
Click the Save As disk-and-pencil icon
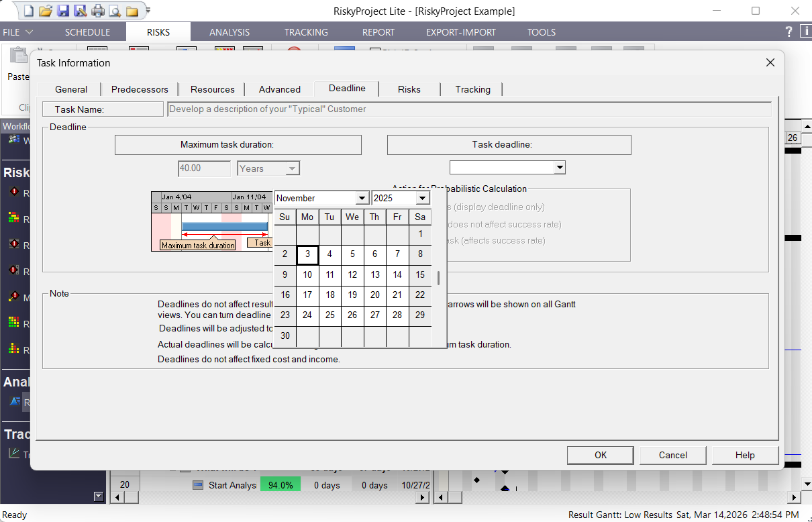[x=82, y=10]
